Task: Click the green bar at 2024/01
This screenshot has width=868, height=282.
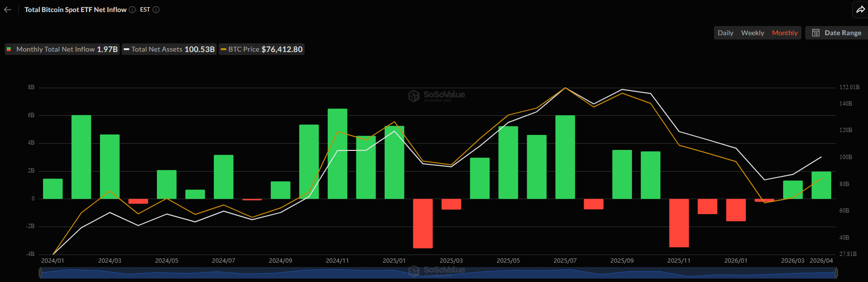Action: [53, 188]
